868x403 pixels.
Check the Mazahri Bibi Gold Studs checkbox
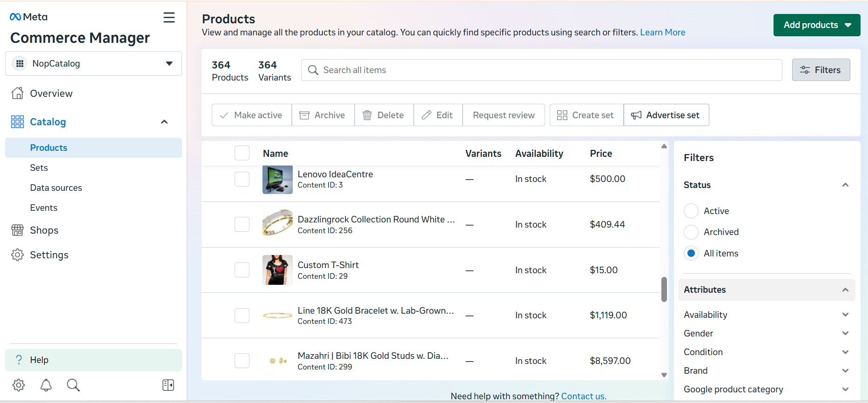pos(242,361)
